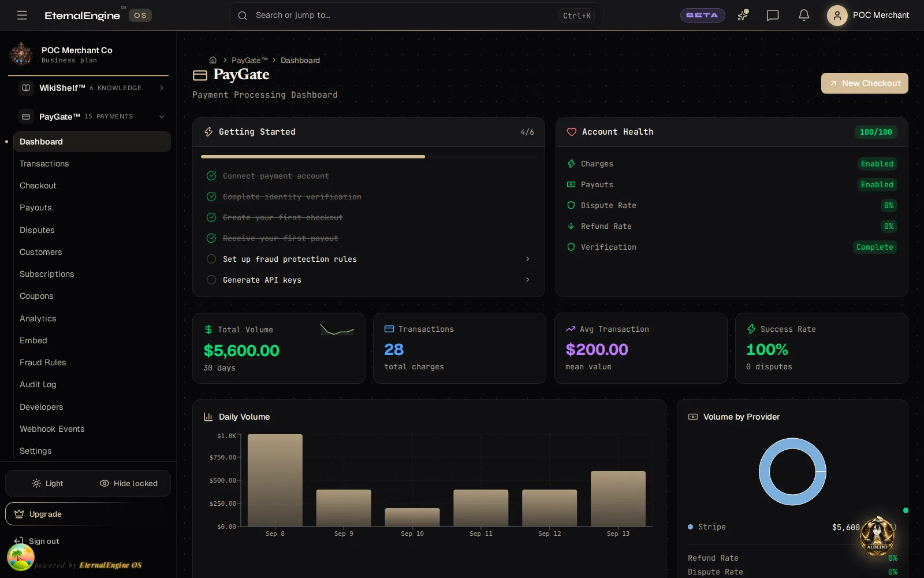Click the Sep 13 volume bar
This screenshot has width=924, height=578.
(618, 499)
